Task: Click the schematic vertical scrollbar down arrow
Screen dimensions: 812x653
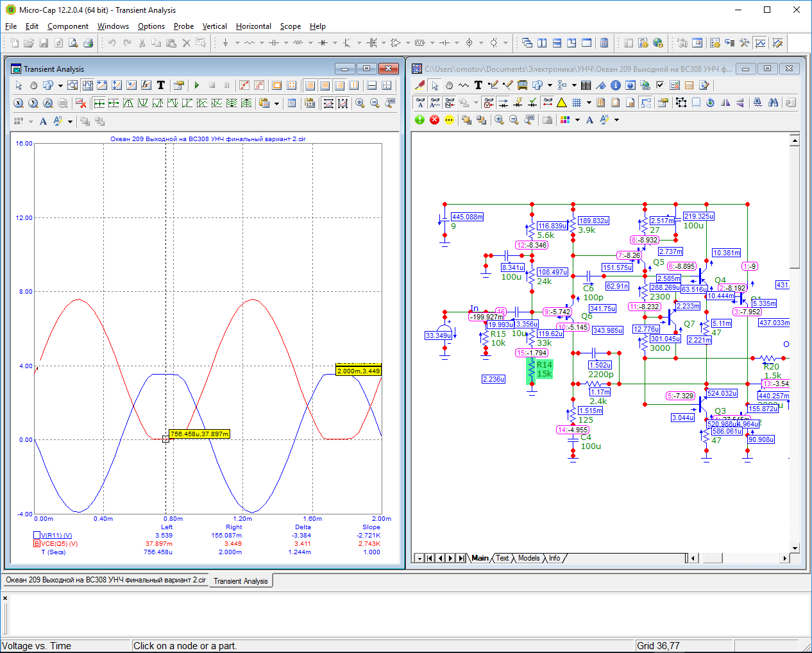Action: (795, 548)
